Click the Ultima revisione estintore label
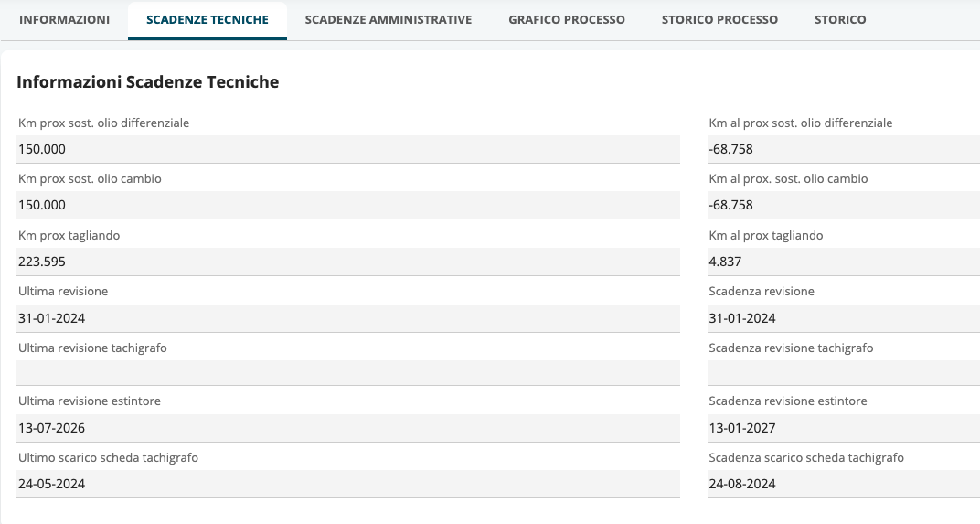This screenshot has height=524, width=980. pos(90,401)
